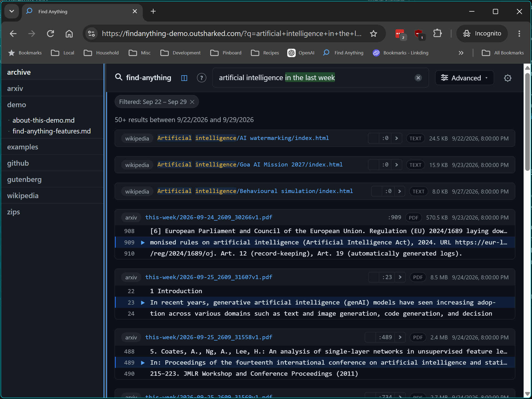Open the Chrome three-dot menu
Viewport: 532px width, 399px height.
519,34
